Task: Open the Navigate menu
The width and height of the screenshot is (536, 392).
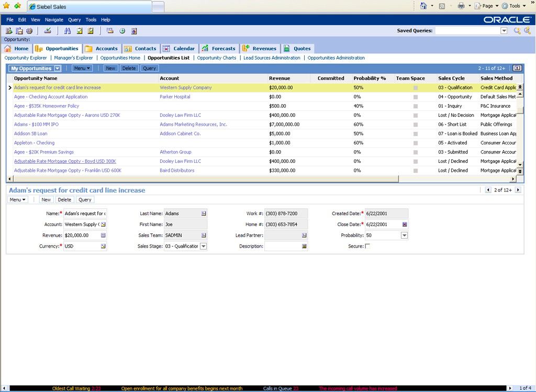Action: tap(54, 20)
